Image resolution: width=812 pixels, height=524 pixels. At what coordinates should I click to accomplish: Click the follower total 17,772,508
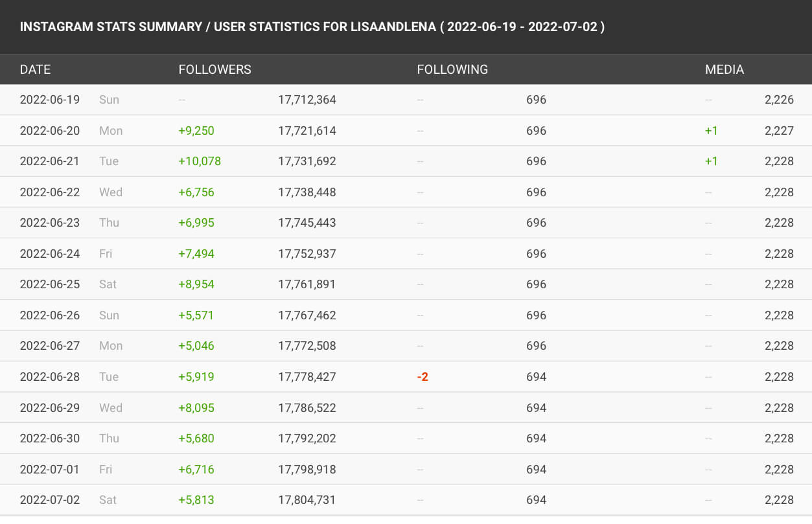click(x=307, y=346)
